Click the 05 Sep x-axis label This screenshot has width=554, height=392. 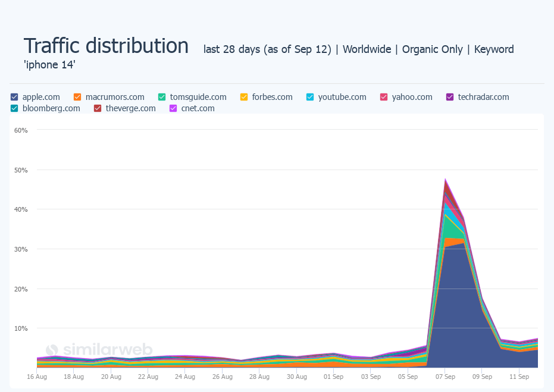[408, 377]
